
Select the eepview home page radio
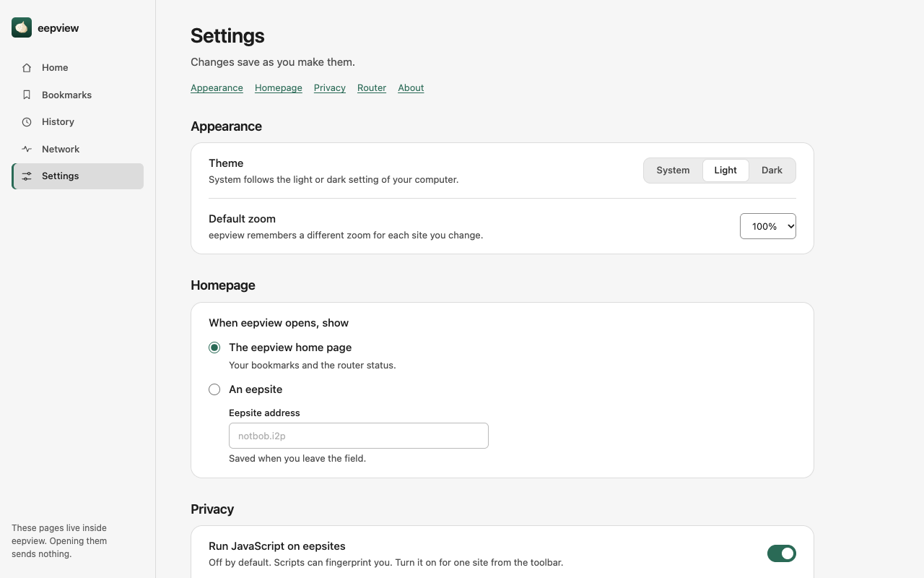click(214, 348)
